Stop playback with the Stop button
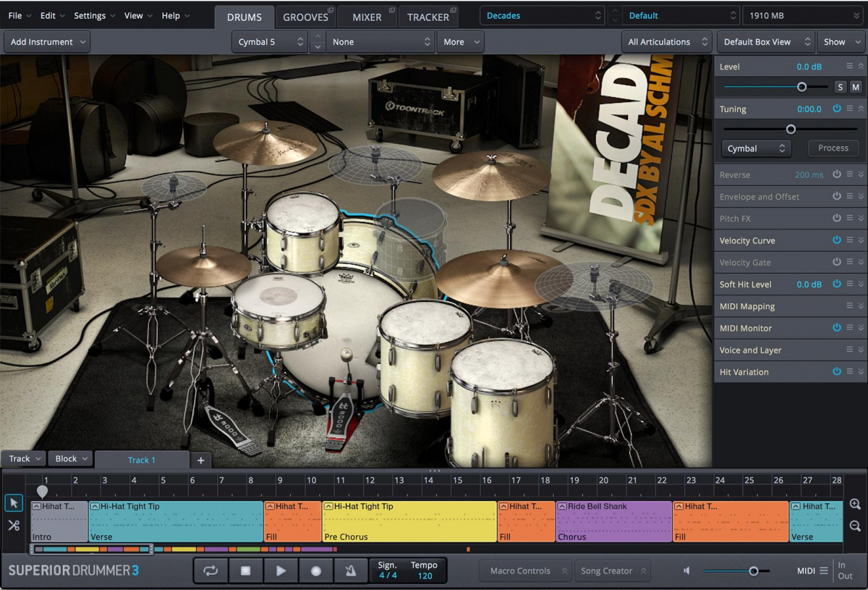Screen dimensions: 868x590 click(x=245, y=570)
